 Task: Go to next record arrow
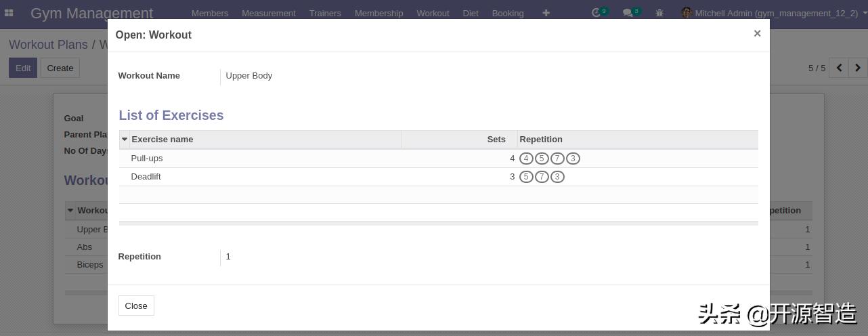pyautogui.click(x=858, y=68)
